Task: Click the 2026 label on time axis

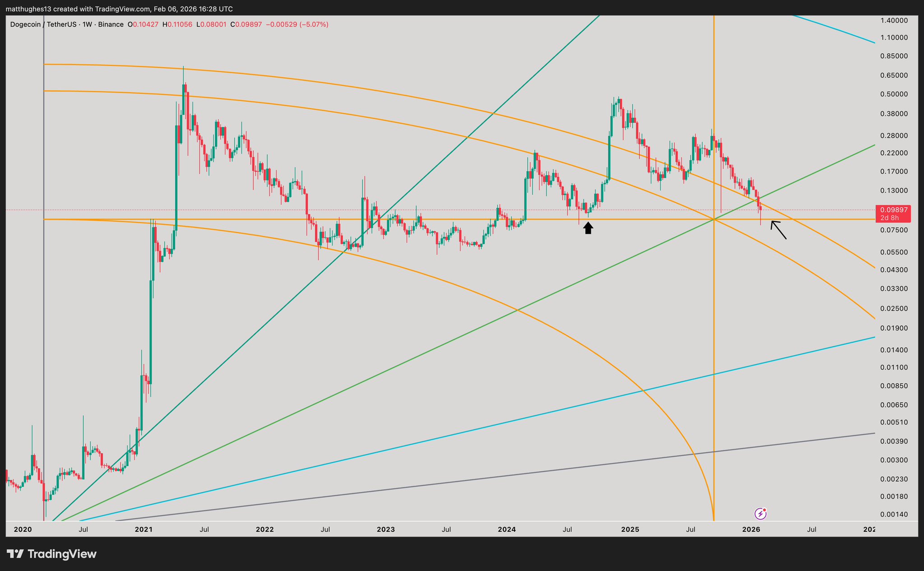Action: point(751,529)
